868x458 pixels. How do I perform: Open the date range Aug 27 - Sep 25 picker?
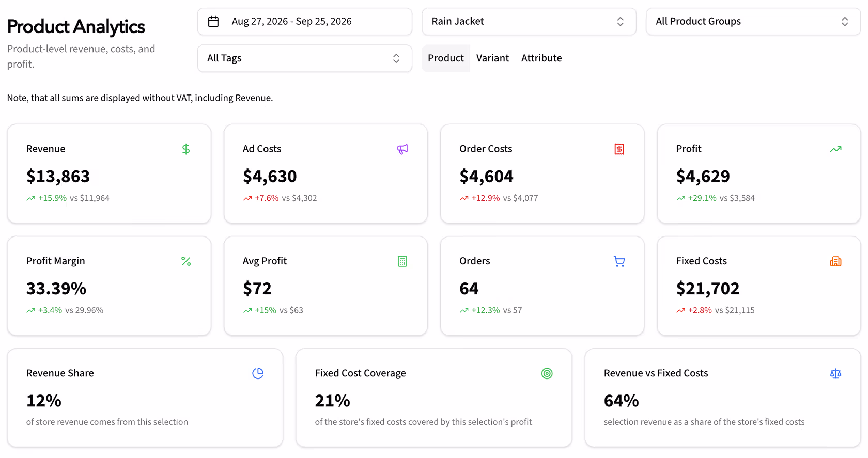click(305, 22)
